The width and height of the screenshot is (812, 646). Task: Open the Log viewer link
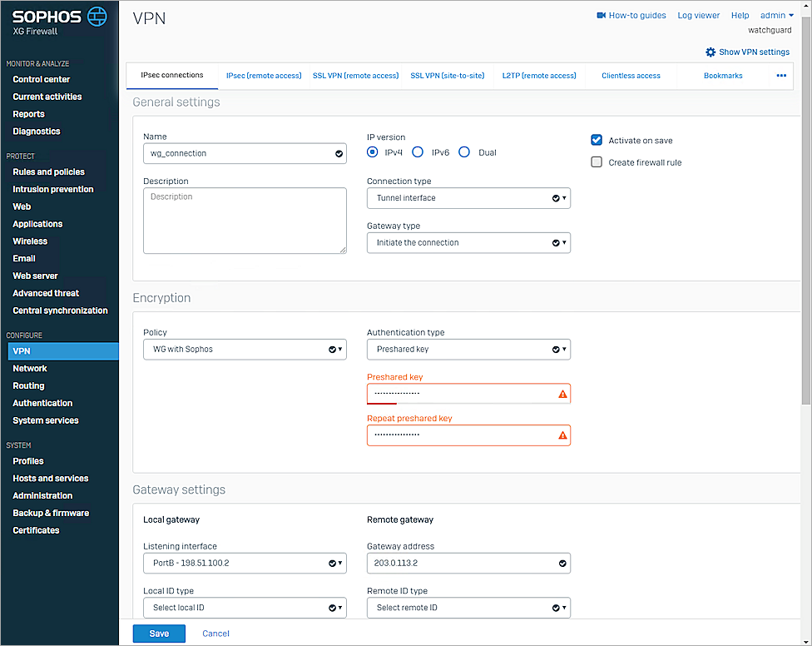[x=698, y=15]
